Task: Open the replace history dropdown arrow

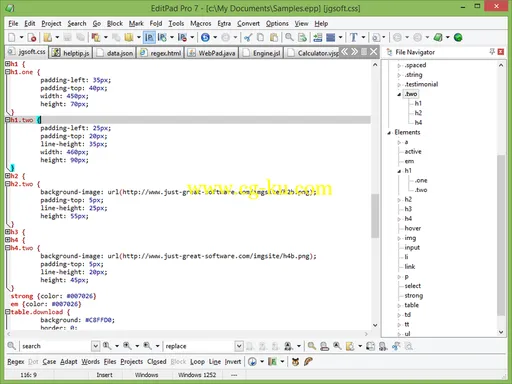Action: 239,346
